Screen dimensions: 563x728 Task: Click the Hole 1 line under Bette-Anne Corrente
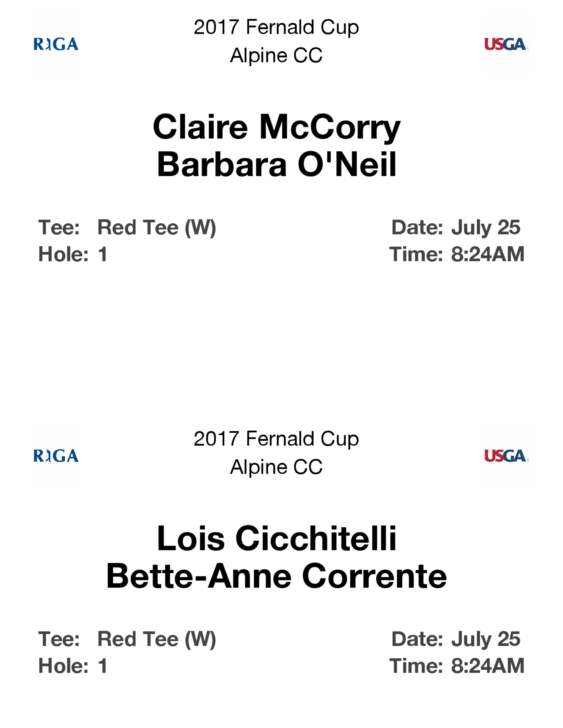coord(73,666)
